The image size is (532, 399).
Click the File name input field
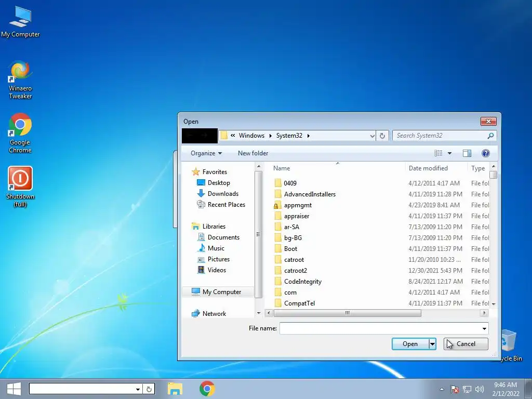click(x=380, y=328)
